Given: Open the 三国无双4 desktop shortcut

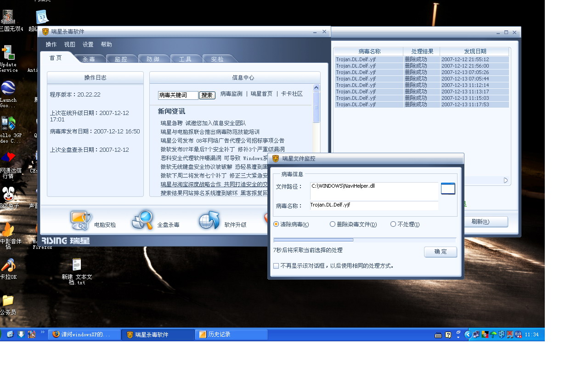Looking at the screenshot, I should pos(8,17).
